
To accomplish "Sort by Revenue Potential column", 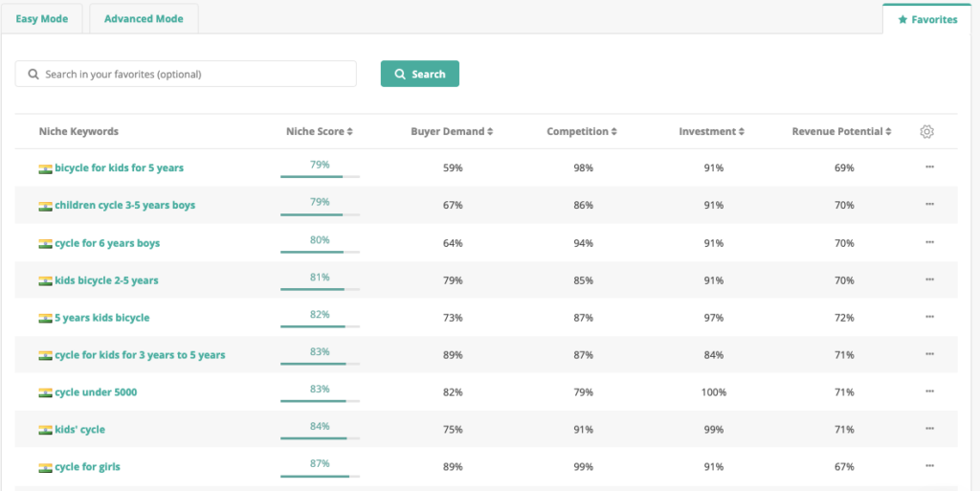I will 841,132.
